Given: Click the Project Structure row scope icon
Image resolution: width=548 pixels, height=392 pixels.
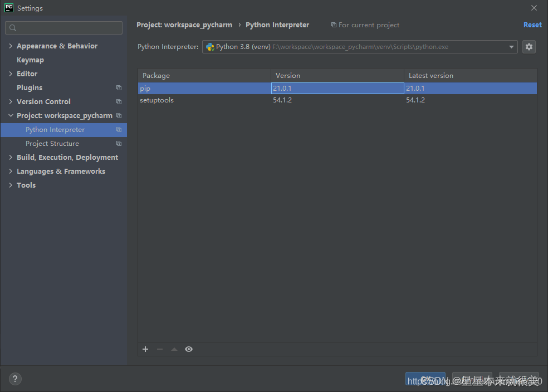Looking at the screenshot, I should tap(119, 144).
